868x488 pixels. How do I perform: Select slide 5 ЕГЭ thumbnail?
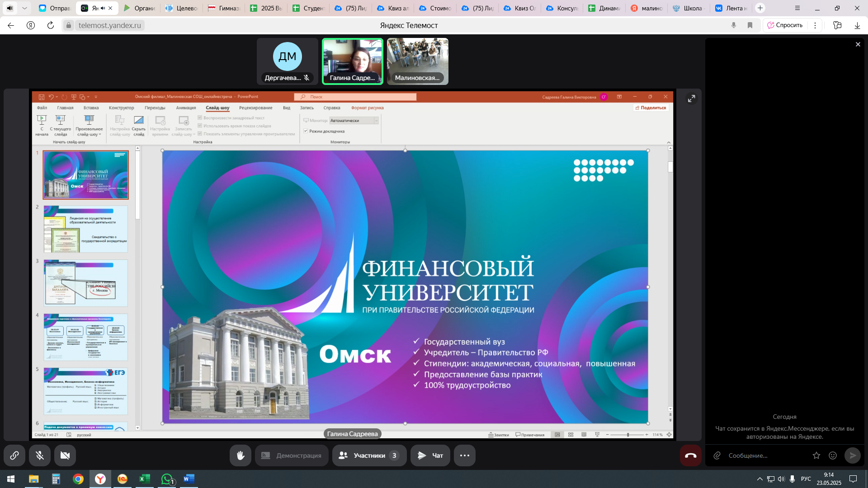click(85, 391)
